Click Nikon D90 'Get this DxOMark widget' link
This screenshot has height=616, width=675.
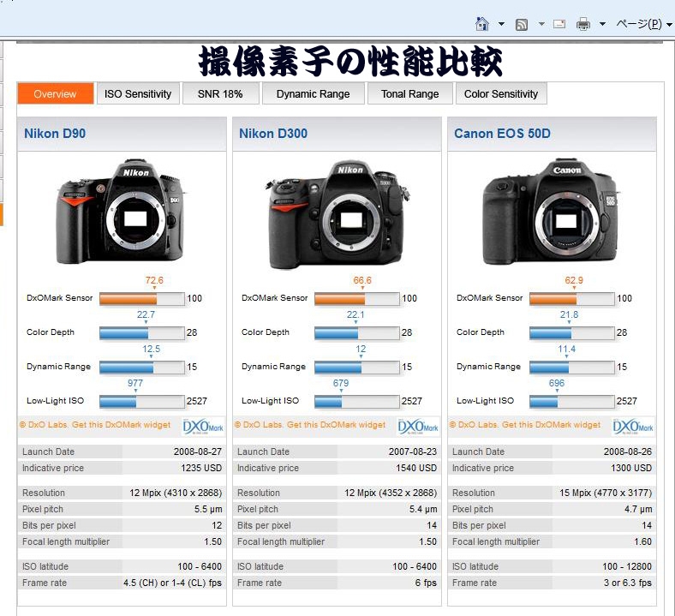121,425
